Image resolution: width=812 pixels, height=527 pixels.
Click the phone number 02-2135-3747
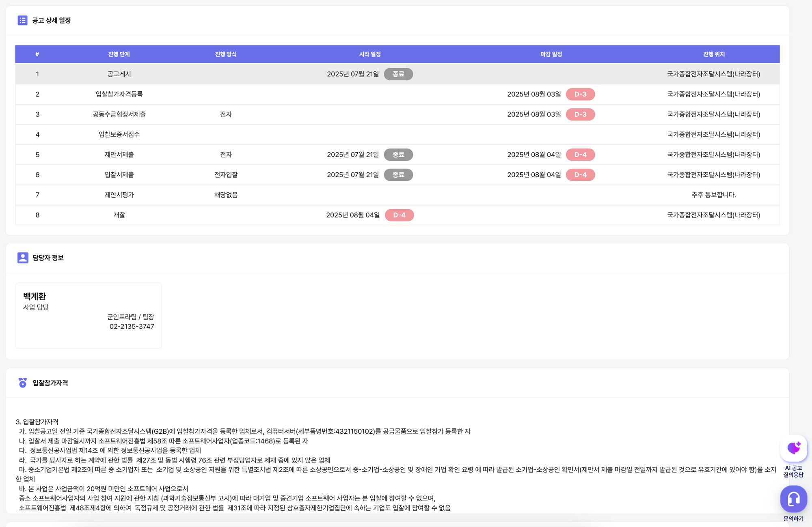pos(132,326)
